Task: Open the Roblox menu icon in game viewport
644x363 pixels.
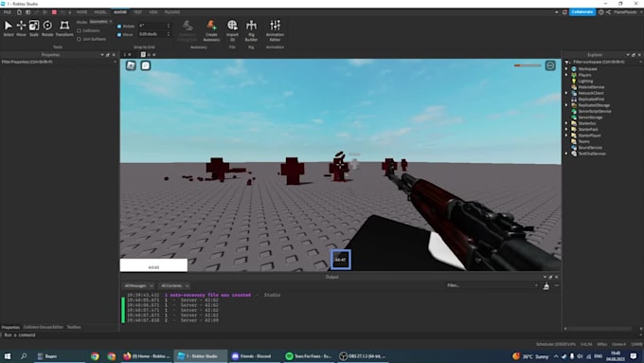Action: point(131,65)
